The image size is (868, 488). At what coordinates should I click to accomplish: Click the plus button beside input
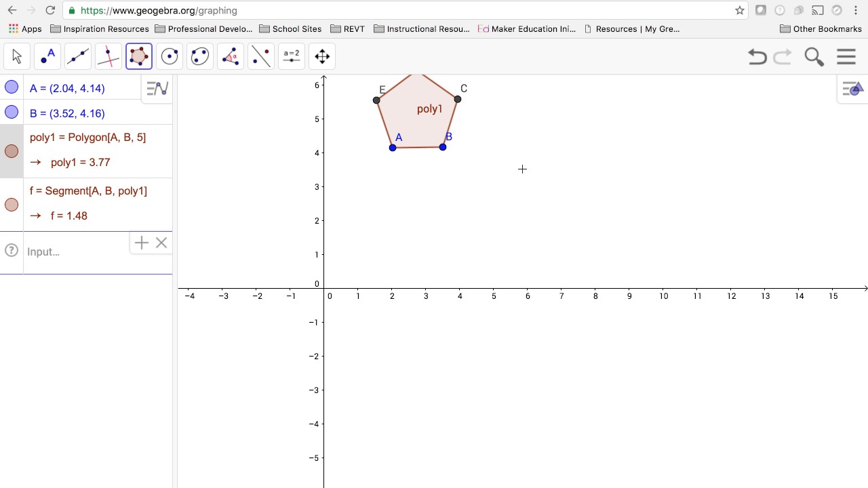[141, 243]
